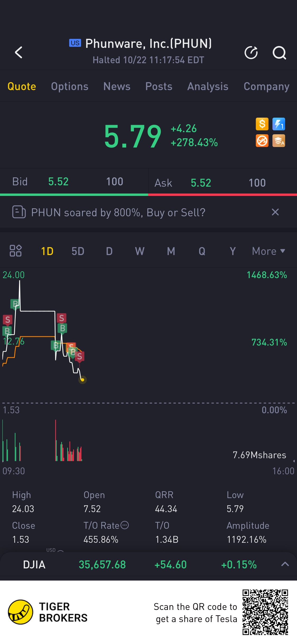Tap the 1468.63% chart axis label

(x=267, y=275)
